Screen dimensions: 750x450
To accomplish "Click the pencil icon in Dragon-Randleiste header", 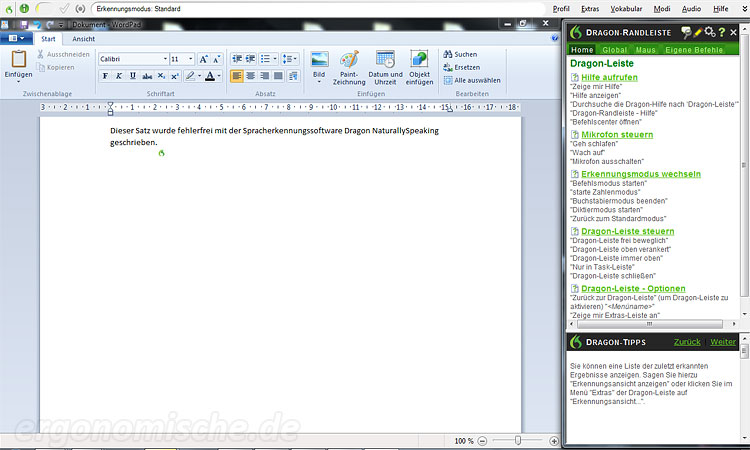I will pyautogui.click(x=698, y=32).
